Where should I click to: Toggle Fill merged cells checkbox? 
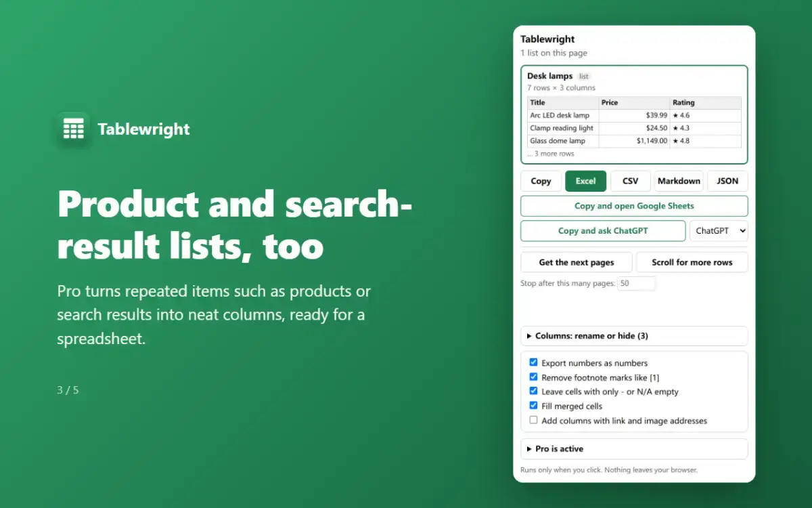[x=533, y=405]
